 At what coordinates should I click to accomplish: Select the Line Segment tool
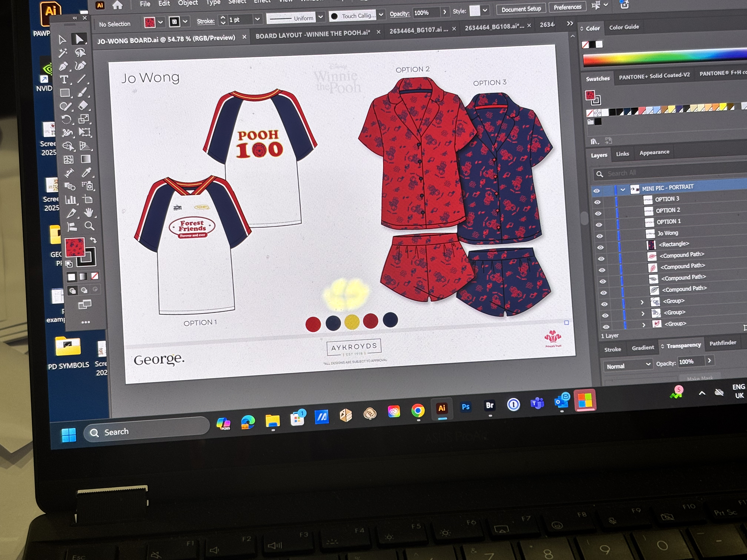[81, 79]
